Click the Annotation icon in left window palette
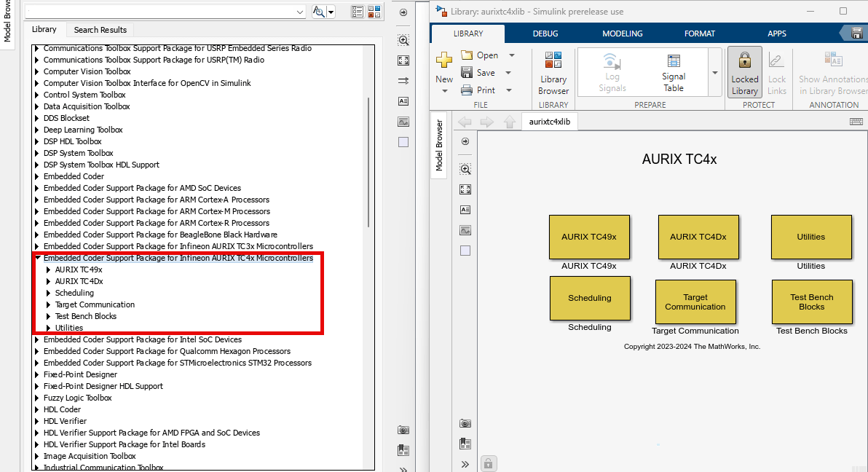Image resolution: width=868 pixels, height=472 pixels. click(403, 101)
